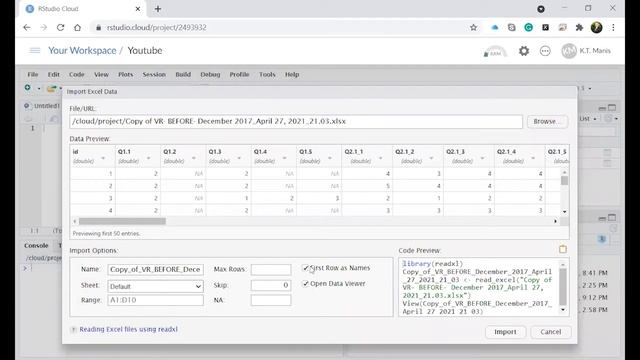This screenshot has width=640, height=360.
Task: Click the browser back arrow
Action: [27, 27]
